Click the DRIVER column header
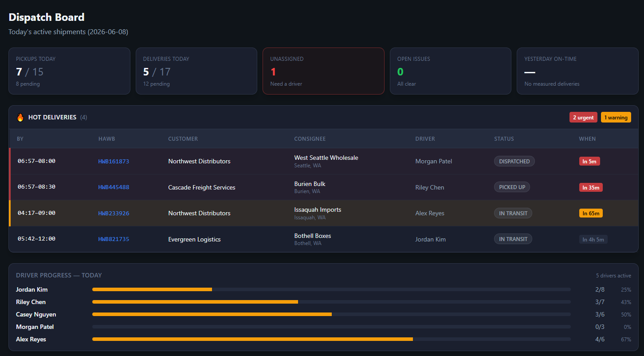The height and width of the screenshot is (356, 644). click(x=425, y=139)
